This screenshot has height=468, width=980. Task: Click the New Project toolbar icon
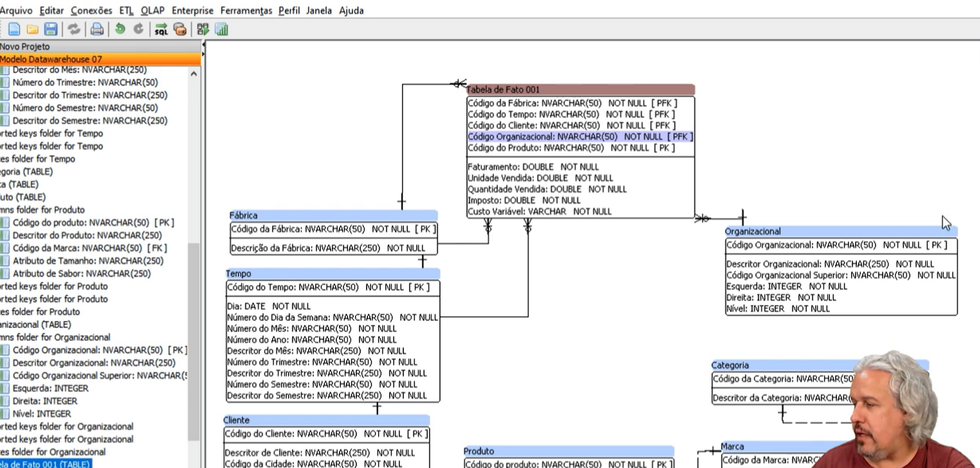(x=14, y=29)
